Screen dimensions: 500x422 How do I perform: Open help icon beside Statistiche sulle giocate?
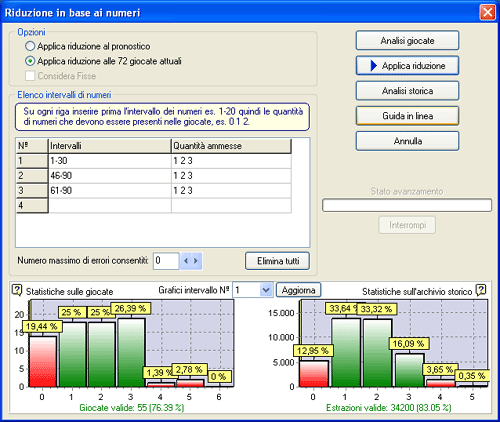tap(17, 290)
